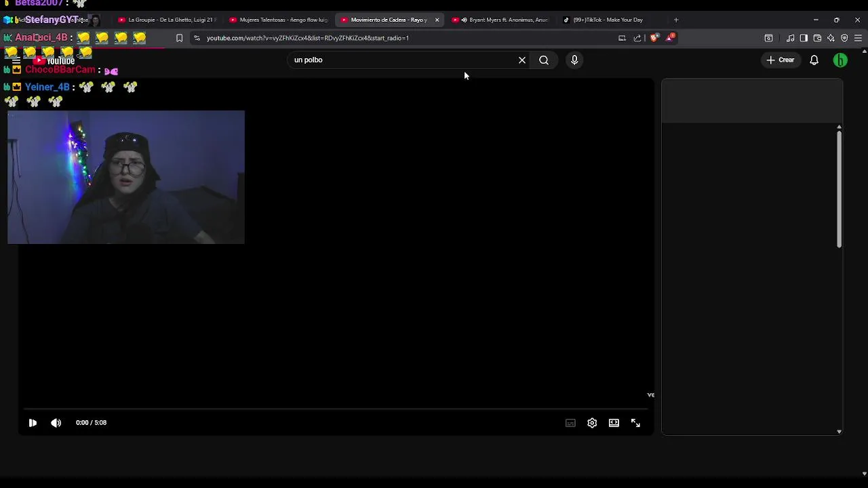Toggle subtitles in the video player

point(570,423)
